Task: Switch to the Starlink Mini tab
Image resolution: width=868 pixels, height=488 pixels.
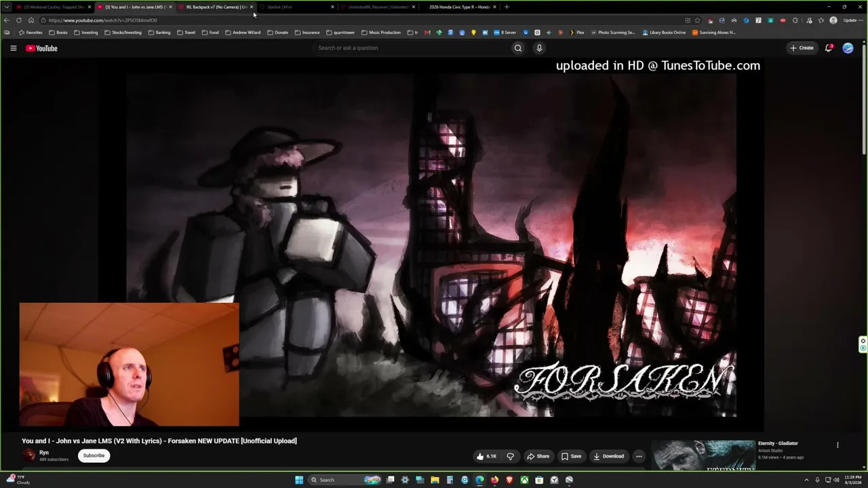Action: (297, 7)
